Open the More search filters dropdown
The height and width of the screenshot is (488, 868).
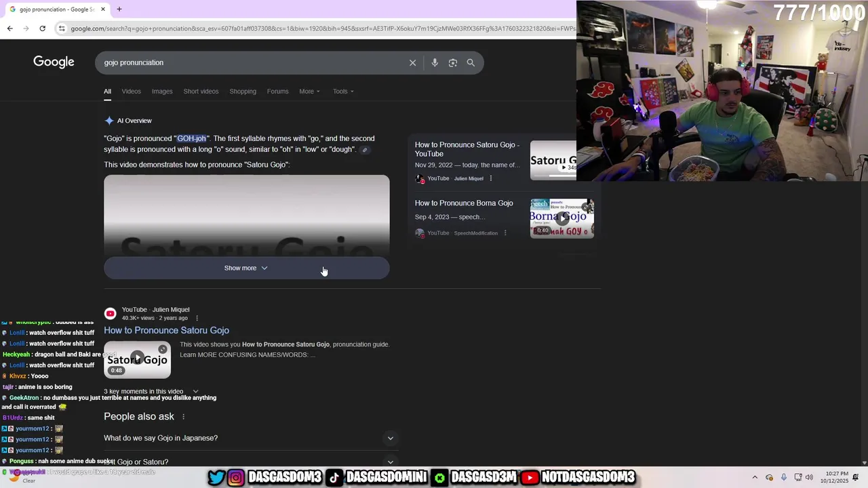click(309, 91)
